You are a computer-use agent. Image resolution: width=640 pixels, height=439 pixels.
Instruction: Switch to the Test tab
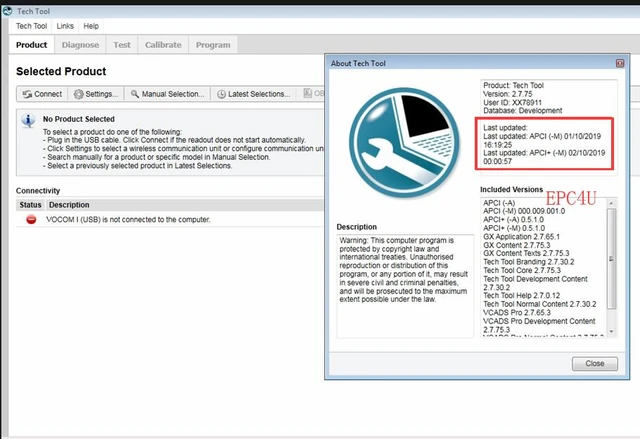pos(122,45)
